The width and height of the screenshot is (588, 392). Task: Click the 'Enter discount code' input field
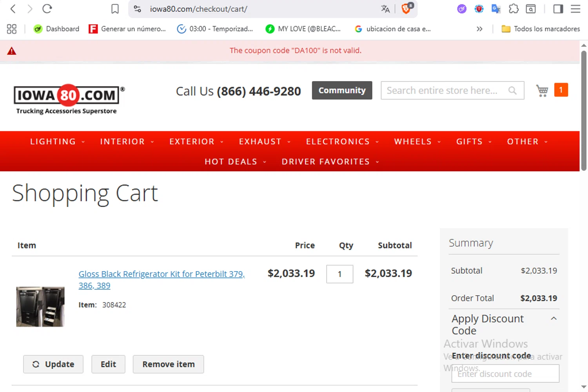tap(505, 374)
